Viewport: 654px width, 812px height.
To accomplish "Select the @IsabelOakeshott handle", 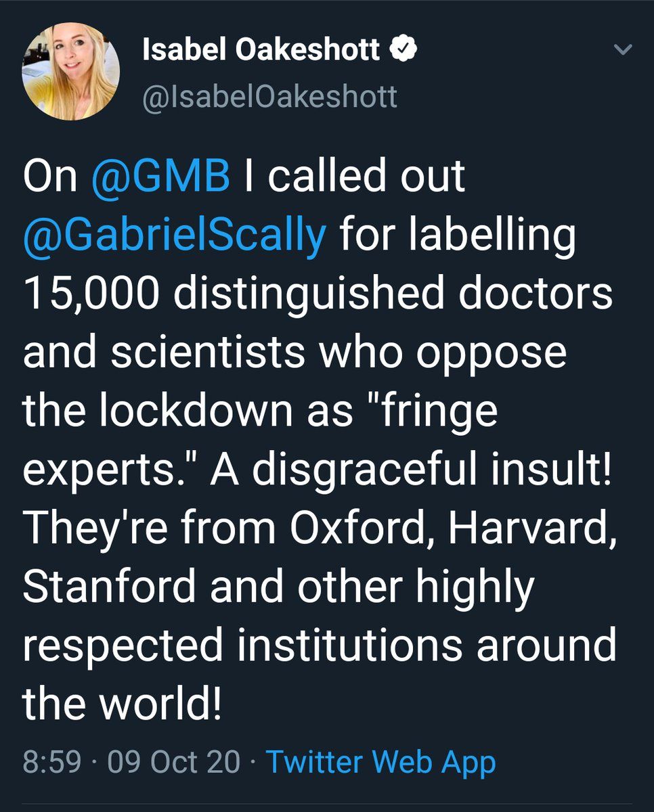I will pyautogui.click(x=269, y=97).
